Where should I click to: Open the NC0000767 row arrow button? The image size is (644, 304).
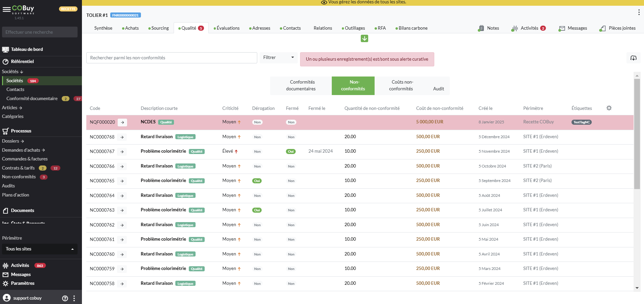(122, 152)
